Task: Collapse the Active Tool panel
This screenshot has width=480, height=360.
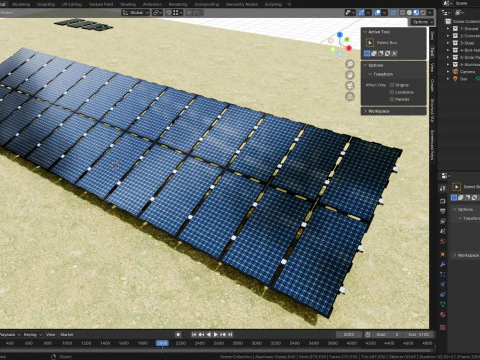Action: click(x=365, y=32)
